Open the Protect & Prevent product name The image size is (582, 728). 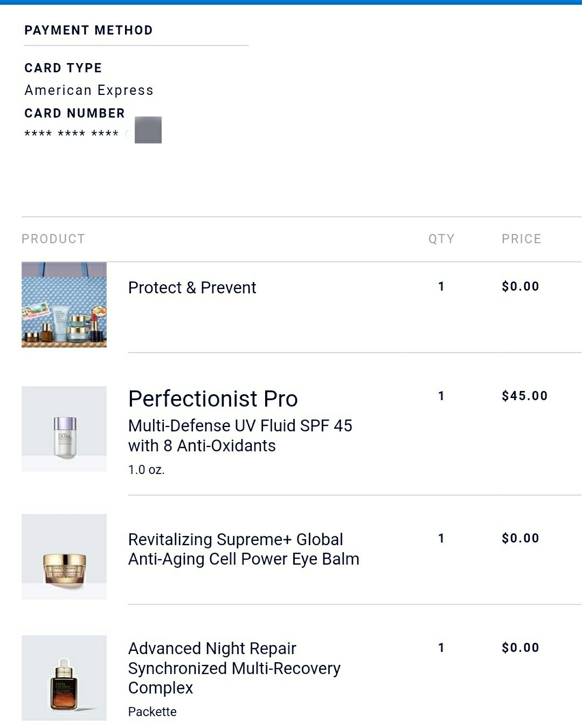pyautogui.click(x=192, y=288)
